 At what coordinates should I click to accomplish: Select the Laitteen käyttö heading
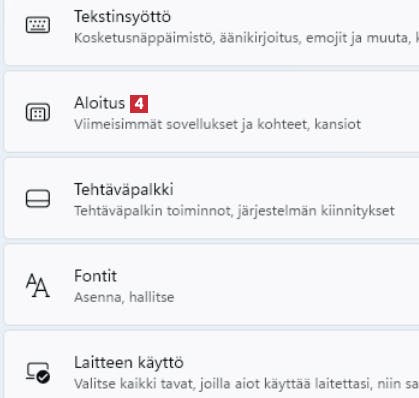tap(129, 363)
